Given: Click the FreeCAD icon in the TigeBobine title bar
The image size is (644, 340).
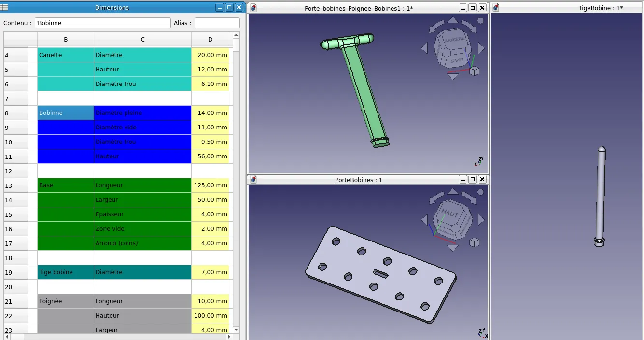Looking at the screenshot, I should click(496, 8).
